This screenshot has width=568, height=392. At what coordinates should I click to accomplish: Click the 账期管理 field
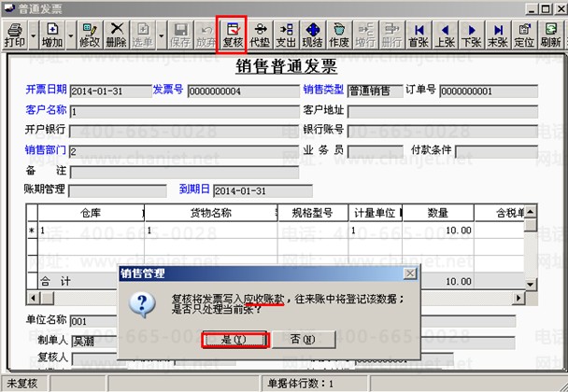tap(118, 191)
